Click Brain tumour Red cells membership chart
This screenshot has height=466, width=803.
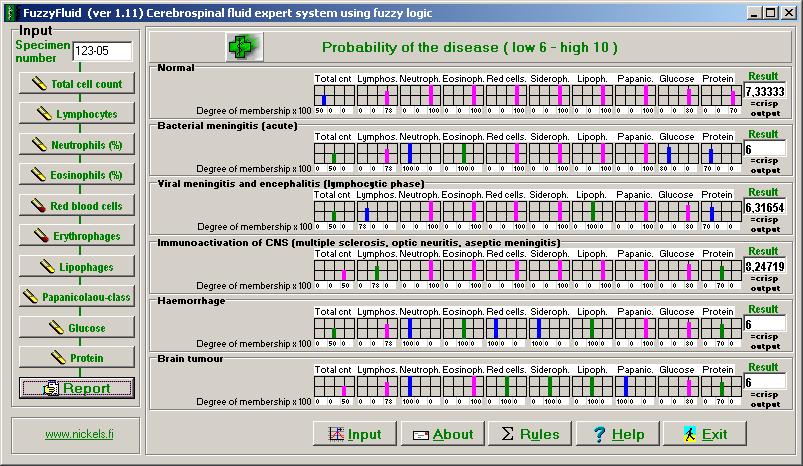506,386
